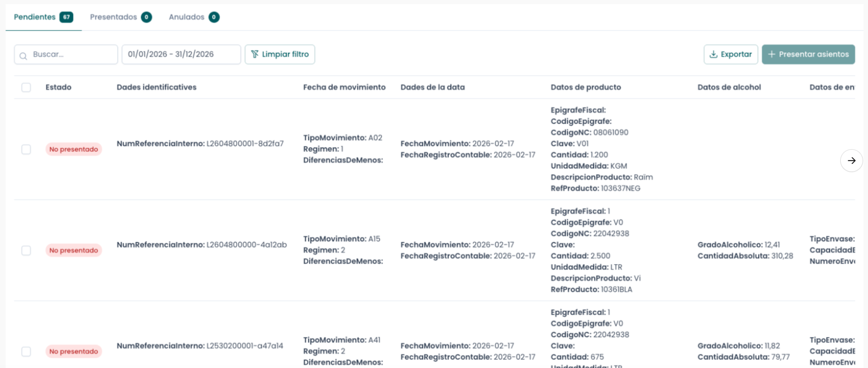Open the Pendientes tab
This screenshot has width=868, height=368.
click(x=44, y=17)
